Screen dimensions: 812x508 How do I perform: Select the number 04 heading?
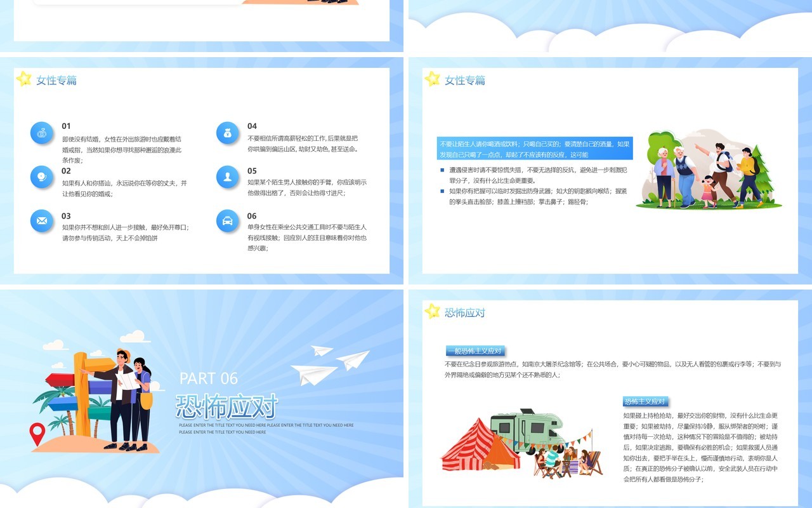click(252, 126)
